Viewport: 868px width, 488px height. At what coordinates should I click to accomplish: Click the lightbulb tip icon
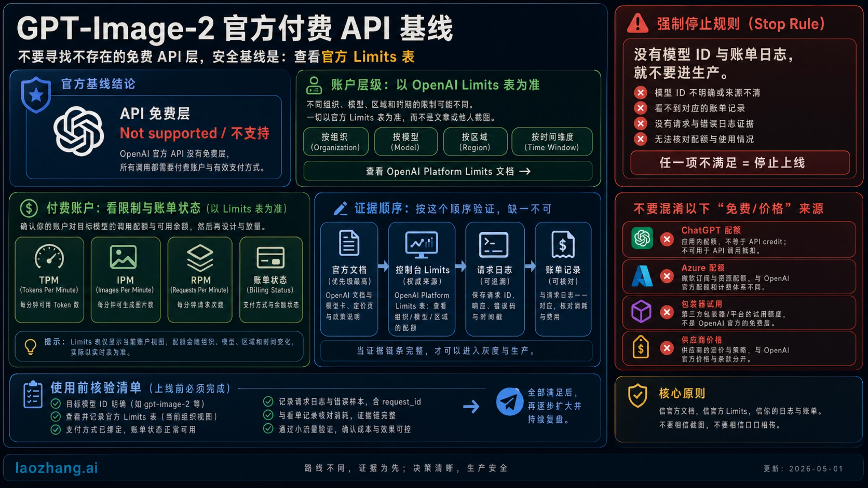tap(30, 346)
